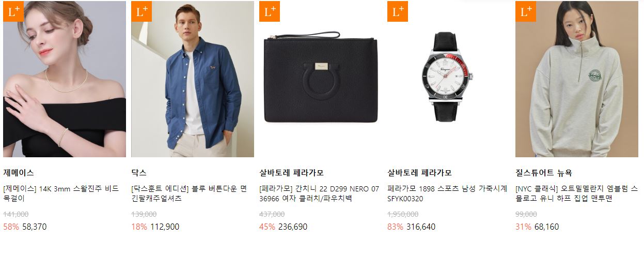The width and height of the screenshot is (644, 269).
Task: Open 페라가모 1898 스포츠 남성 가죽시계 title
Action: pos(447,193)
